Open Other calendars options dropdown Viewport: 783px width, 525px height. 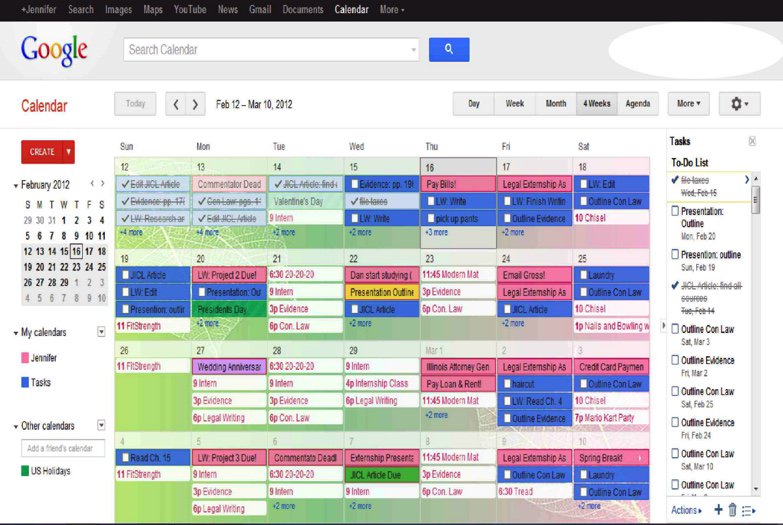click(x=101, y=425)
